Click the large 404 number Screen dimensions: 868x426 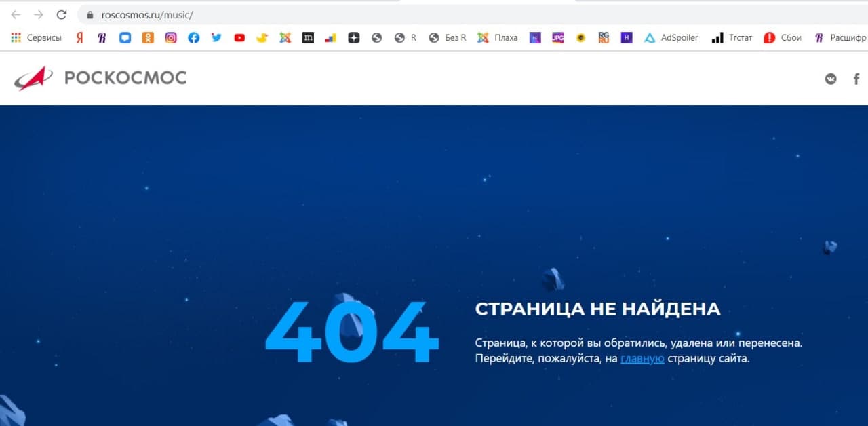click(x=351, y=332)
